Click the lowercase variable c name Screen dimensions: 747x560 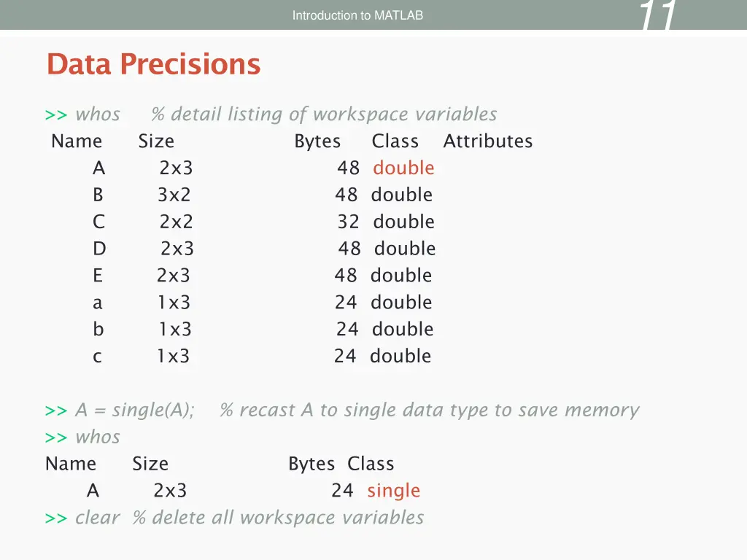pyautogui.click(x=97, y=357)
